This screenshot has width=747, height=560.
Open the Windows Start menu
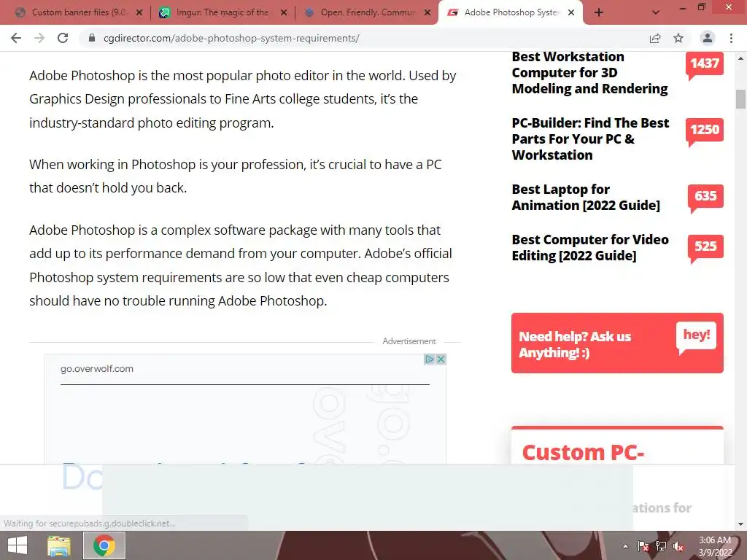click(18, 545)
